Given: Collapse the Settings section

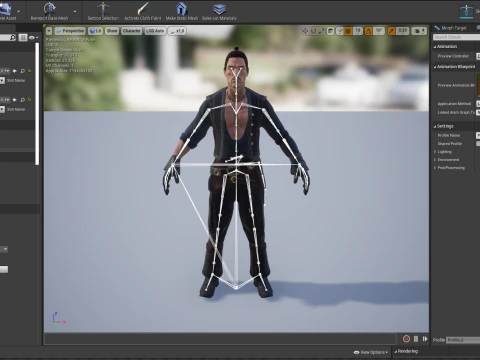Looking at the screenshot, I should coord(435,127).
